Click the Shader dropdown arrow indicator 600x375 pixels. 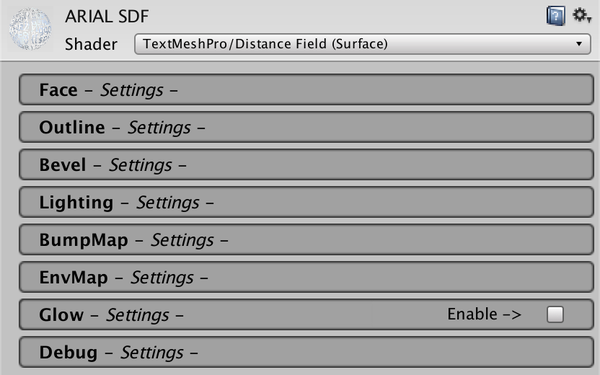(x=579, y=44)
